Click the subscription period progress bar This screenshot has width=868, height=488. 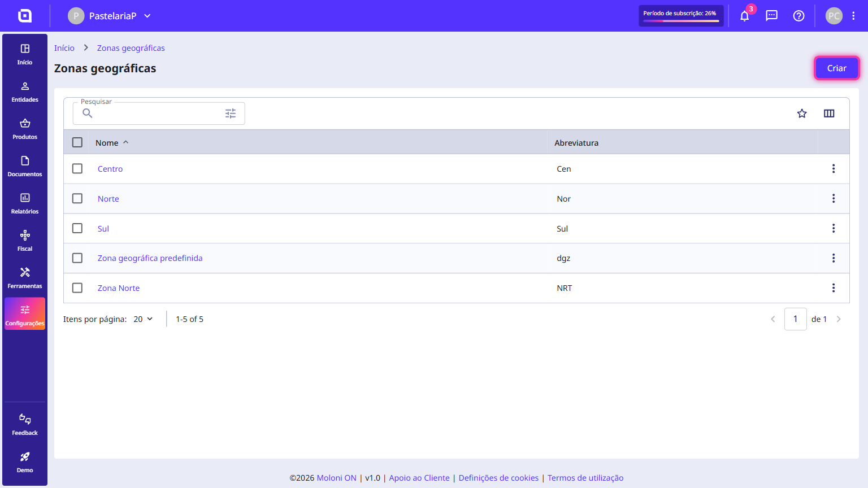click(681, 21)
